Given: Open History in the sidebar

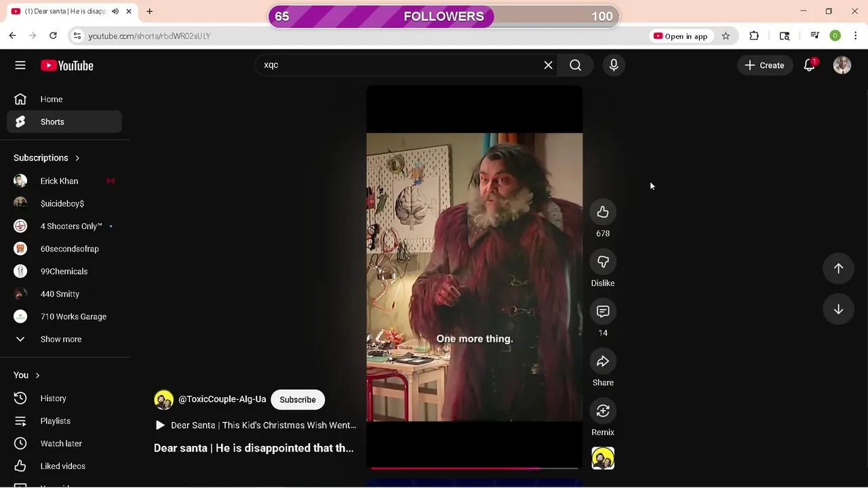Looking at the screenshot, I should coord(64,399).
